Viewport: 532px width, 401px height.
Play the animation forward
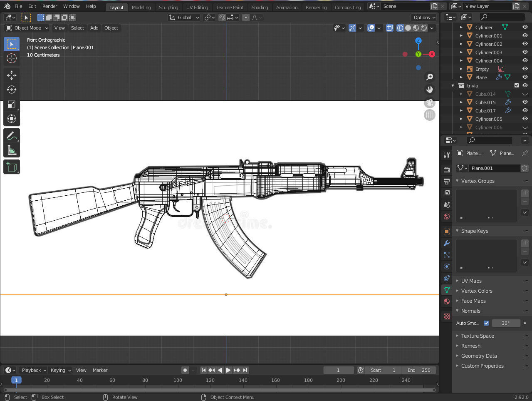point(228,370)
